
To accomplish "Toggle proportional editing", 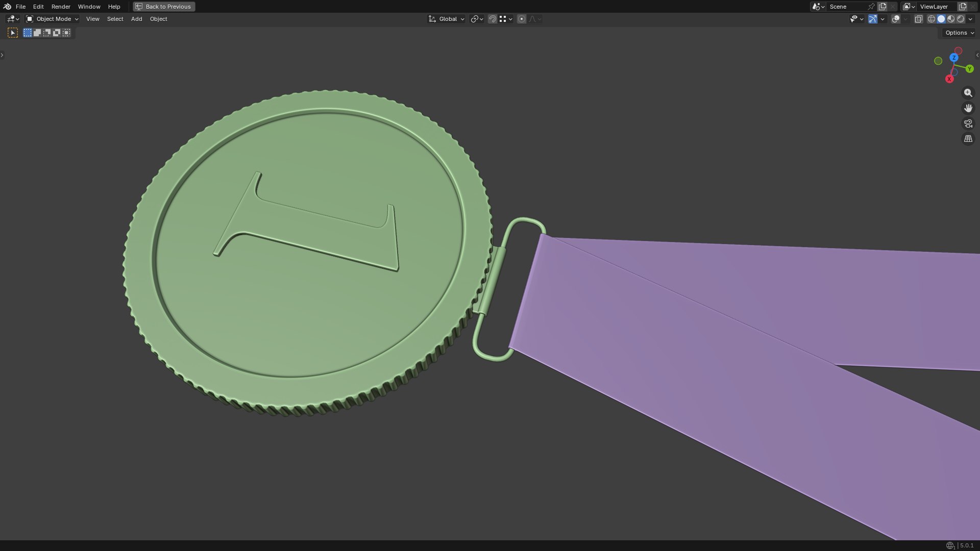I will tap(522, 19).
